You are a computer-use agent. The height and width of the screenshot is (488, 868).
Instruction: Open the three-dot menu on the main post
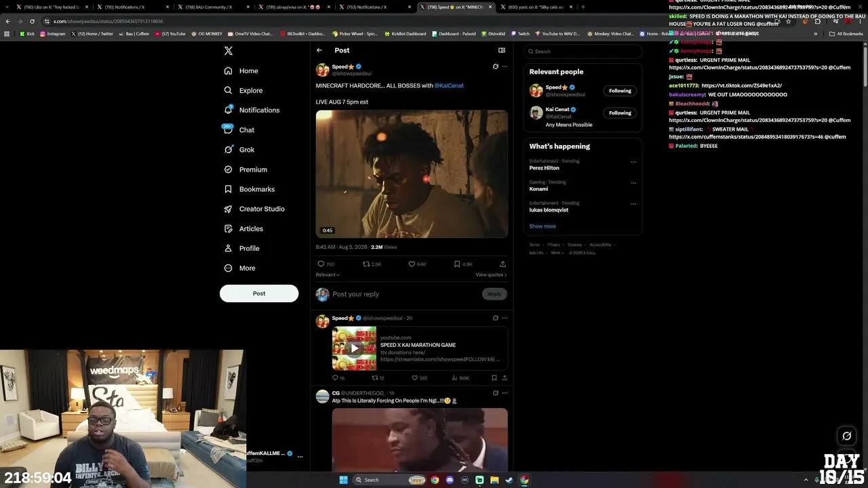[505, 66]
